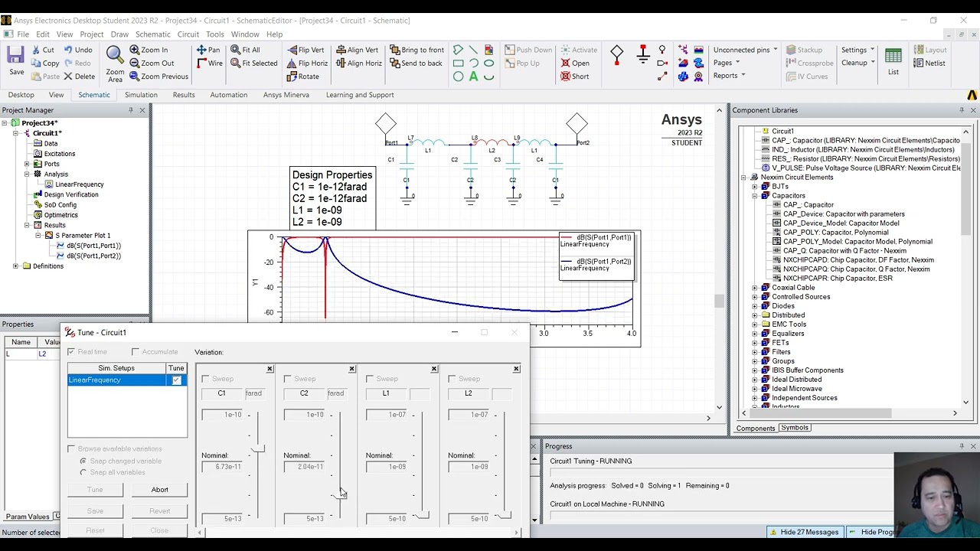The height and width of the screenshot is (551, 980).
Task: Click Zoom In
Action: [149, 50]
